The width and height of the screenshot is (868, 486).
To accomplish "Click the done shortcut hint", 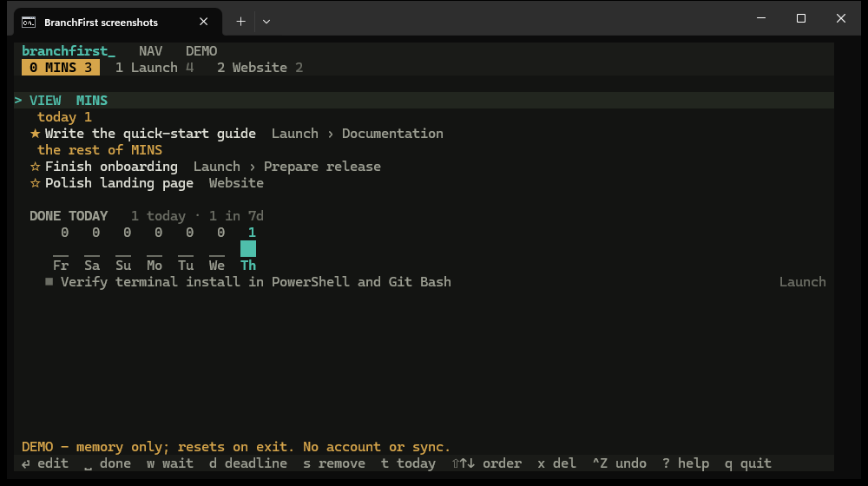I will [108, 463].
